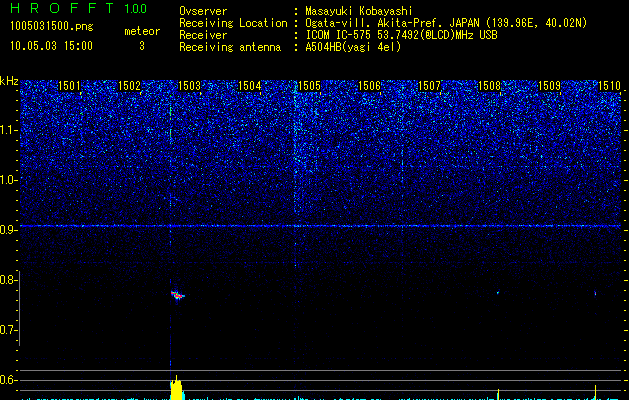Click the Receiving Location label
Viewport: 629px width, 400px height.
click(233, 23)
